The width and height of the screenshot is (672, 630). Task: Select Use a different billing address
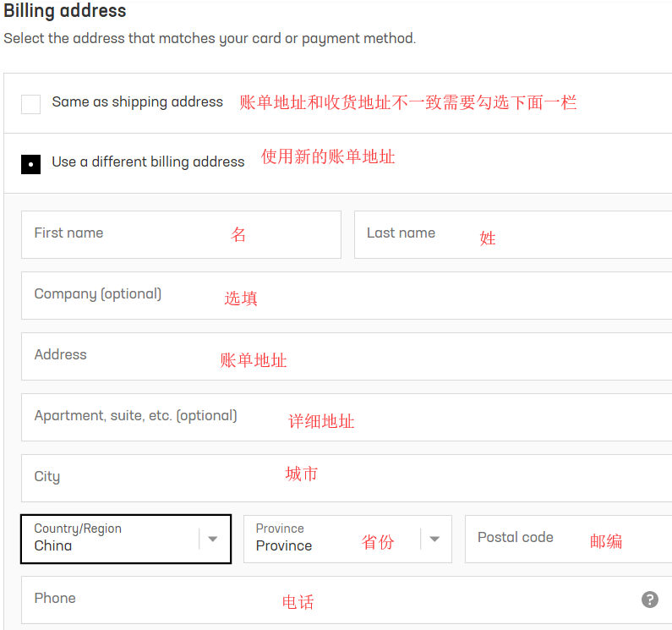click(31, 164)
